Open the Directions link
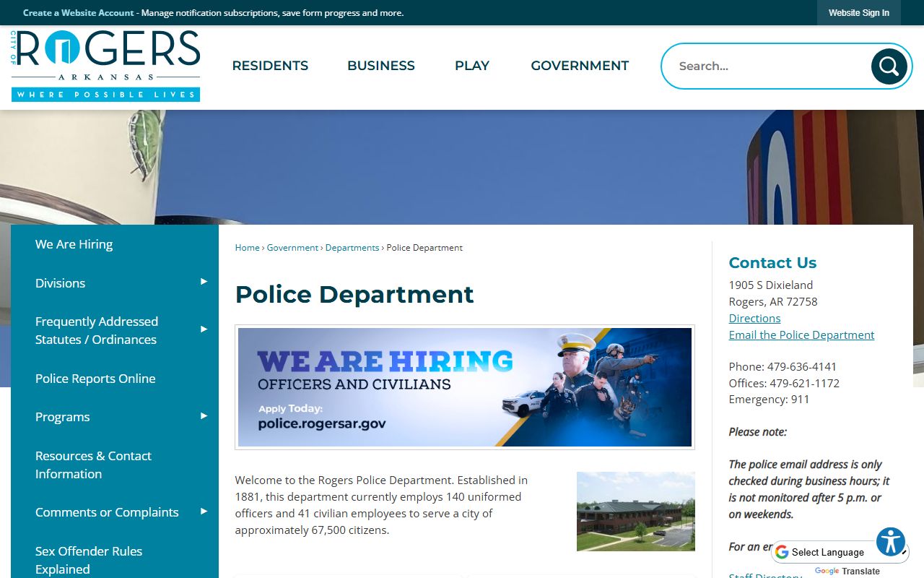 754,318
